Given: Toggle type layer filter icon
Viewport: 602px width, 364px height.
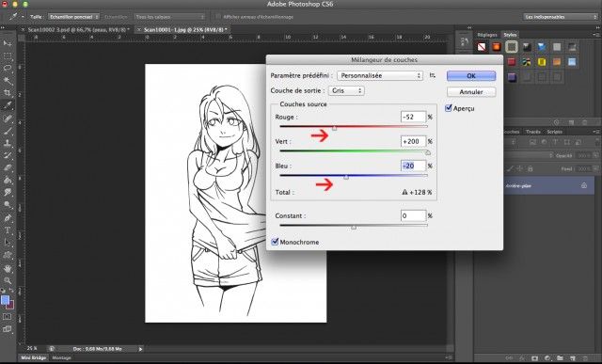Looking at the screenshot, I should click(555, 142).
